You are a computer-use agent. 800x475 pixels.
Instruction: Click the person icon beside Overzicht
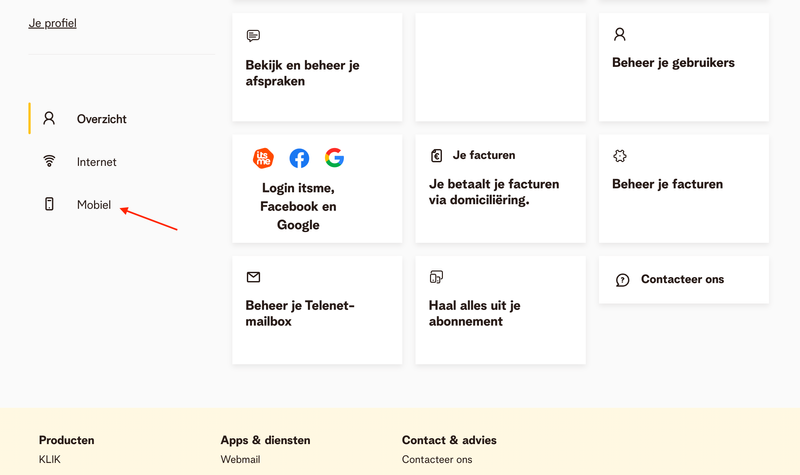click(x=49, y=118)
